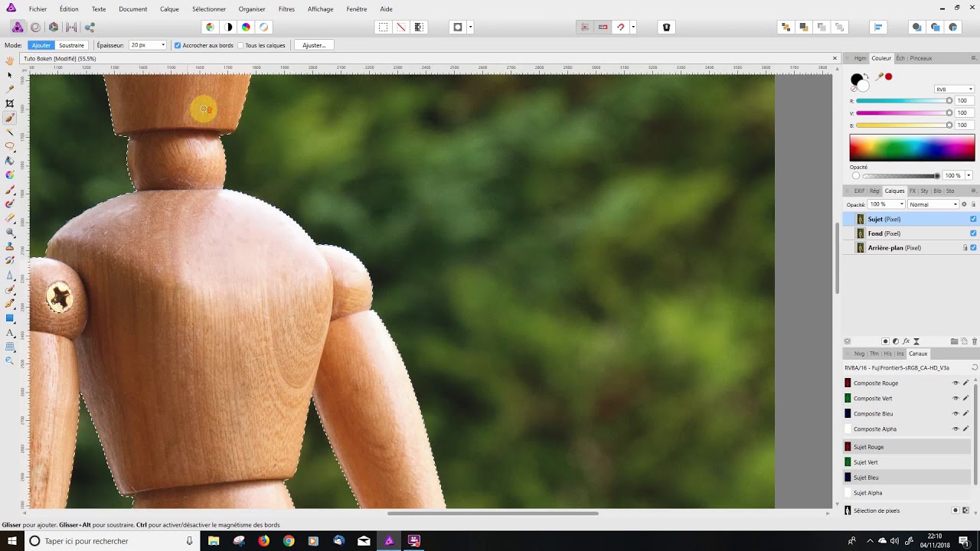Image resolution: width=980 pixels, height=551 pixels.
Task: Open the Export persona icon
Action: [90, 27]
